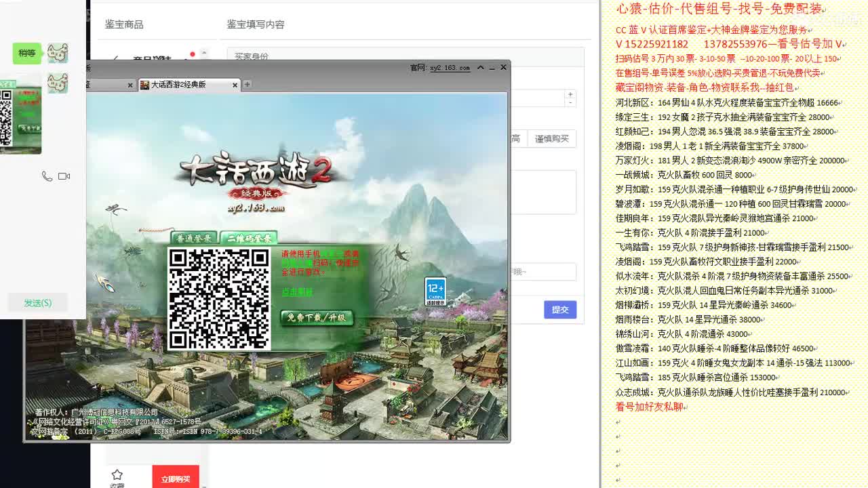
Task: Start a voice call in chat window
Action: [x=47, y=176]
